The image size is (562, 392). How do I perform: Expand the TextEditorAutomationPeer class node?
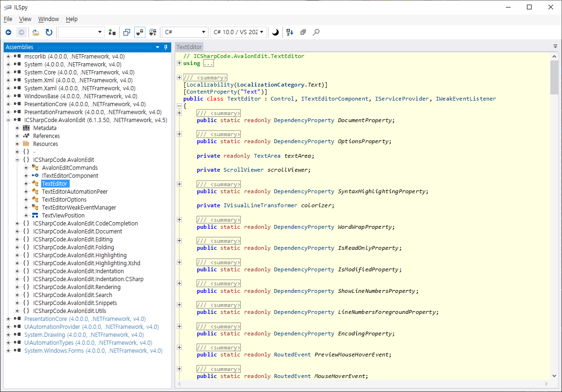click(x=26, y=192)
